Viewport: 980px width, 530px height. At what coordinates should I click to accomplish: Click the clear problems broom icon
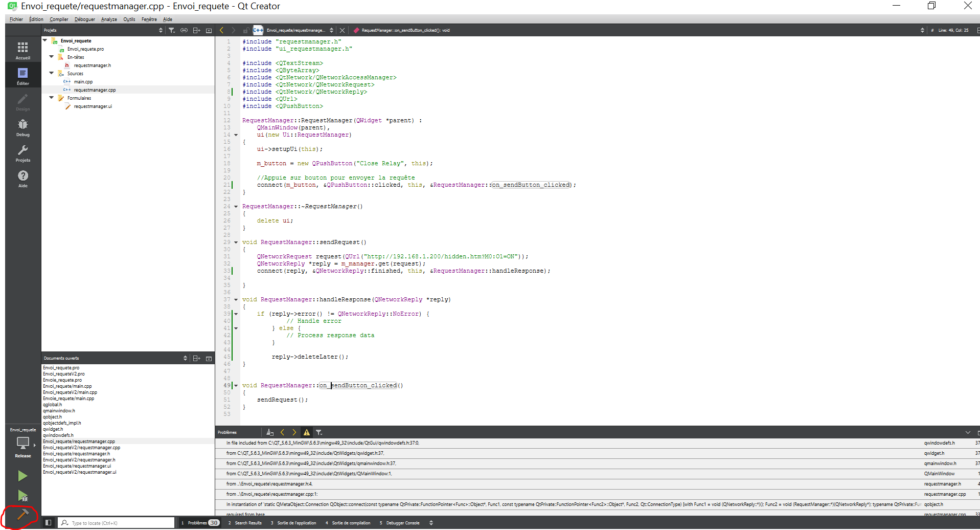[270, 432]
